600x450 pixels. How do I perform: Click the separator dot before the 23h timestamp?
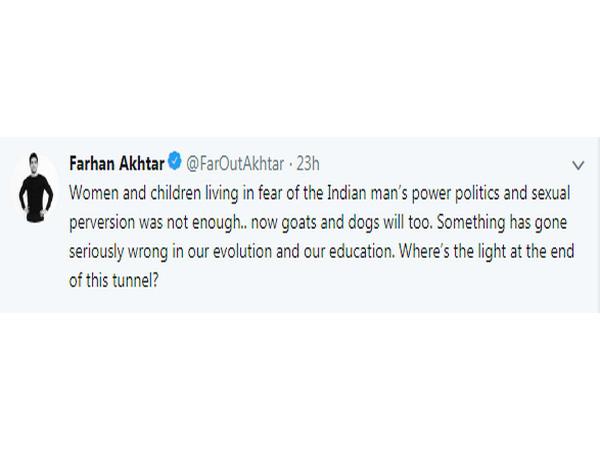[290, 165]
